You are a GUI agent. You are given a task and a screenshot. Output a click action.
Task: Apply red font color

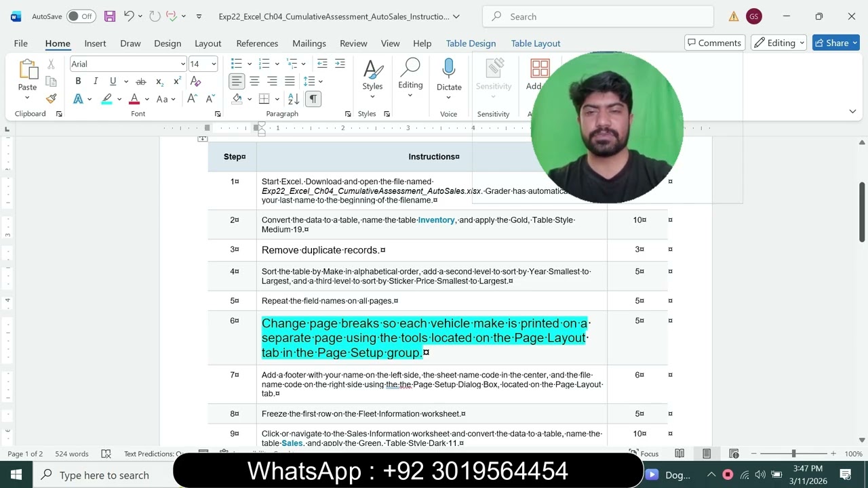134,99
